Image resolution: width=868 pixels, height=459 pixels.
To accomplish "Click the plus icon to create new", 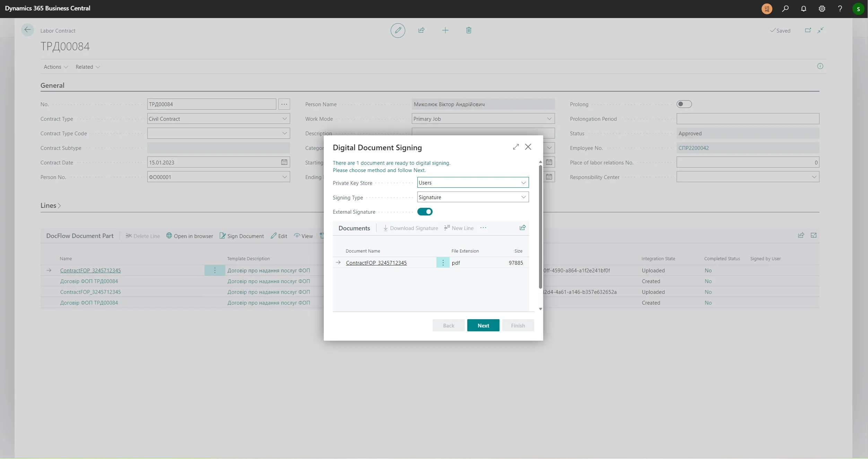I will click(x=445, y=30).
